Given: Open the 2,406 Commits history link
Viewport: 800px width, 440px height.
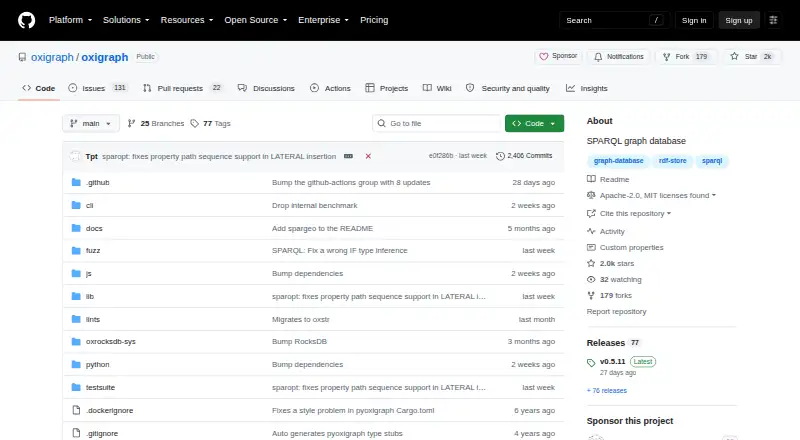Looking at the screenshot, I should click(x=524, y=156).
